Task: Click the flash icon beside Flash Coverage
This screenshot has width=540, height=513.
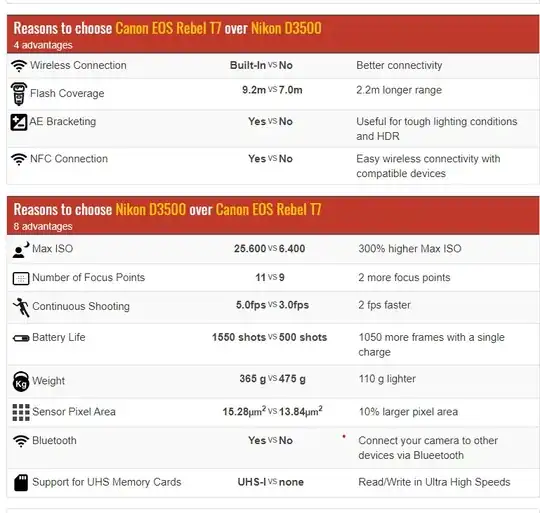Action: coord(19,94)
